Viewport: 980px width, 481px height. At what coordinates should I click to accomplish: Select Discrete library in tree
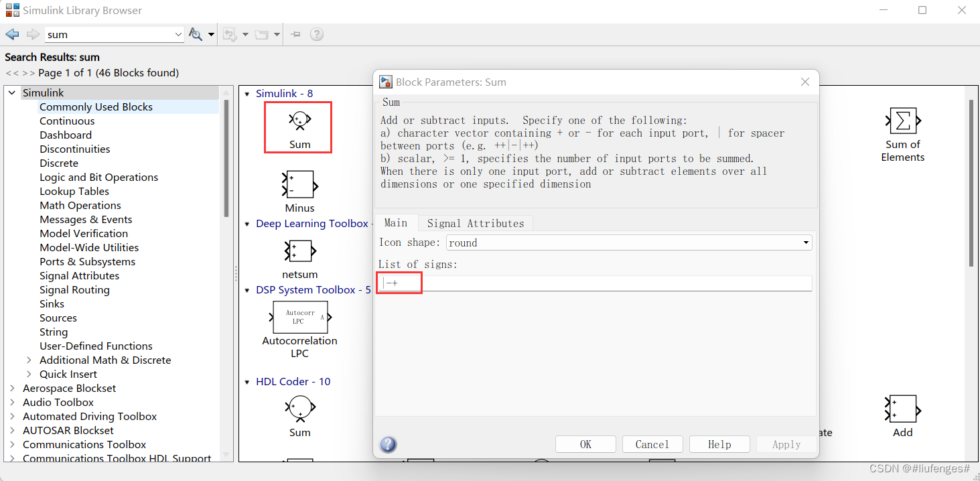click(59, 163)
